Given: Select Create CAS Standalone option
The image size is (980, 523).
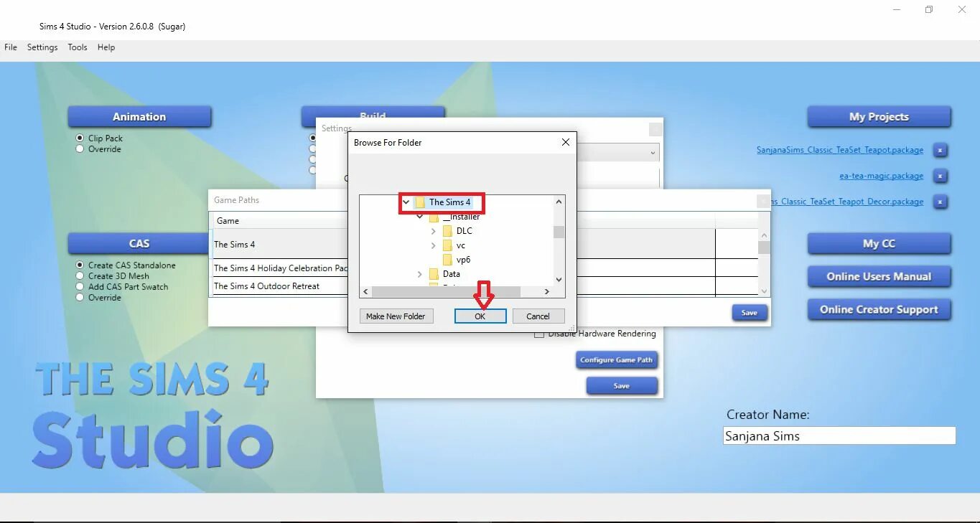Looking at the screenshot, I should [x=80, y=265].
